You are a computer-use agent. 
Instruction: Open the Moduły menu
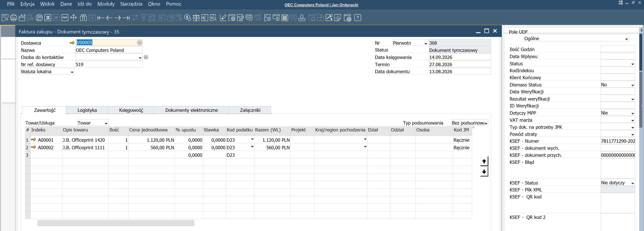click(106, 4)
